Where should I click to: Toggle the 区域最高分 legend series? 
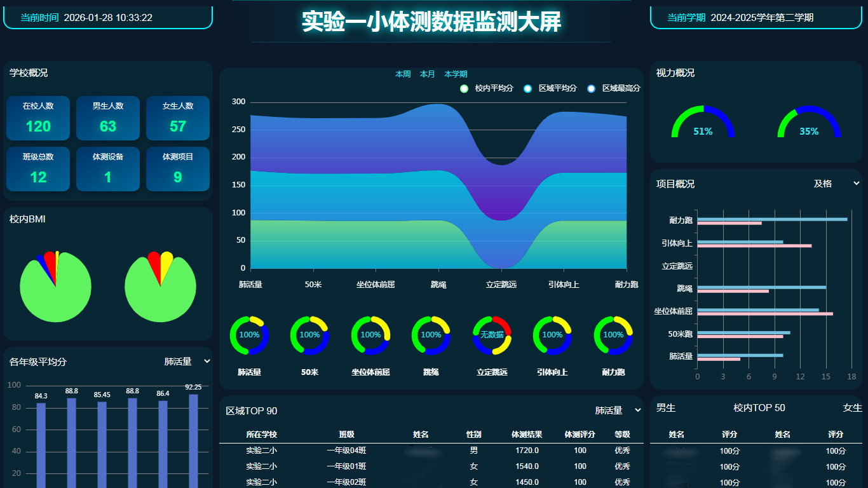coord(614,88)
